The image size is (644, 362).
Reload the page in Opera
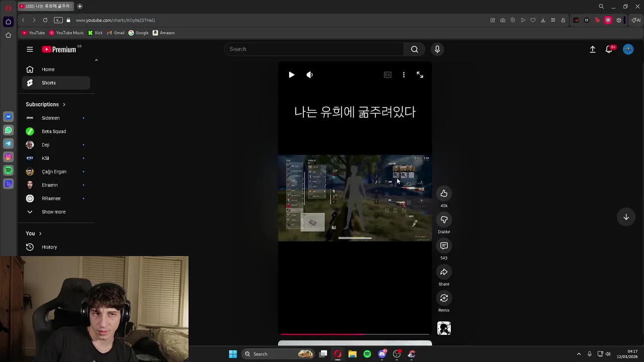tap(45, 20)
